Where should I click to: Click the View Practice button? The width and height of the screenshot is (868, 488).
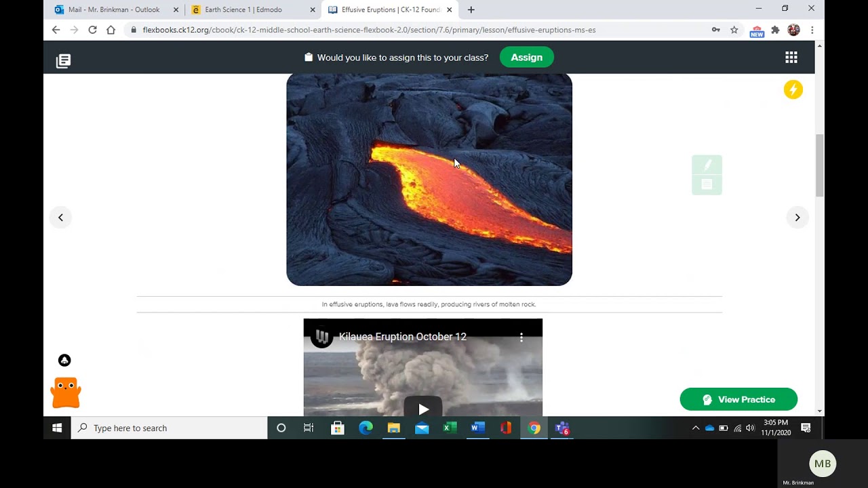click(x=738, y=399)
